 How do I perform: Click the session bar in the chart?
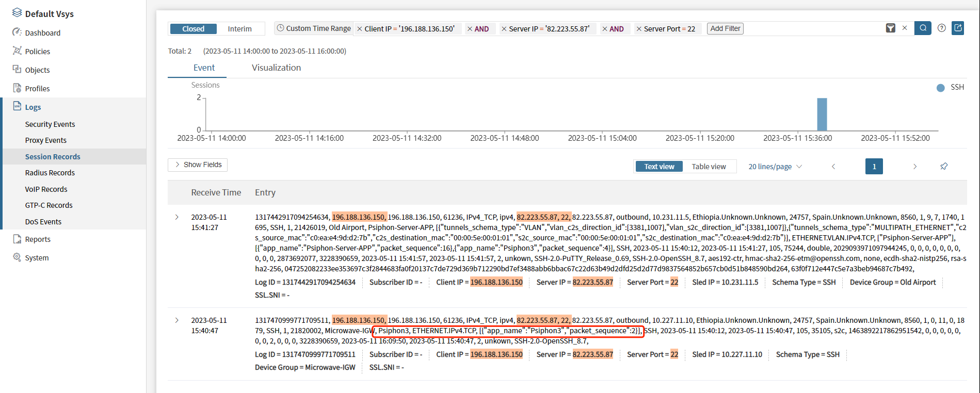(822, 114)
